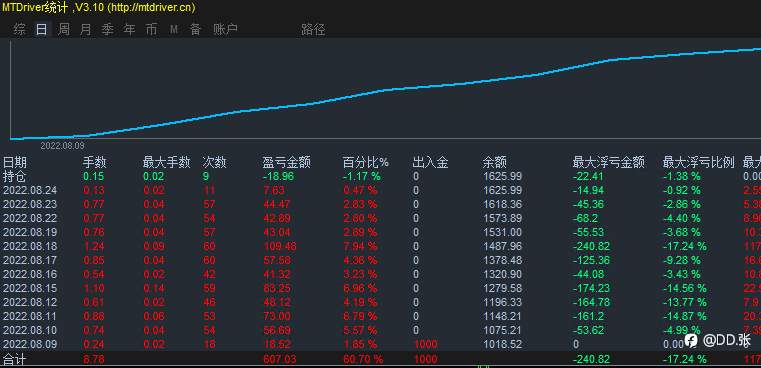Select the 日 daily tab
The width and height of the screenshot is (761, 368).
[x=42, y=30]
